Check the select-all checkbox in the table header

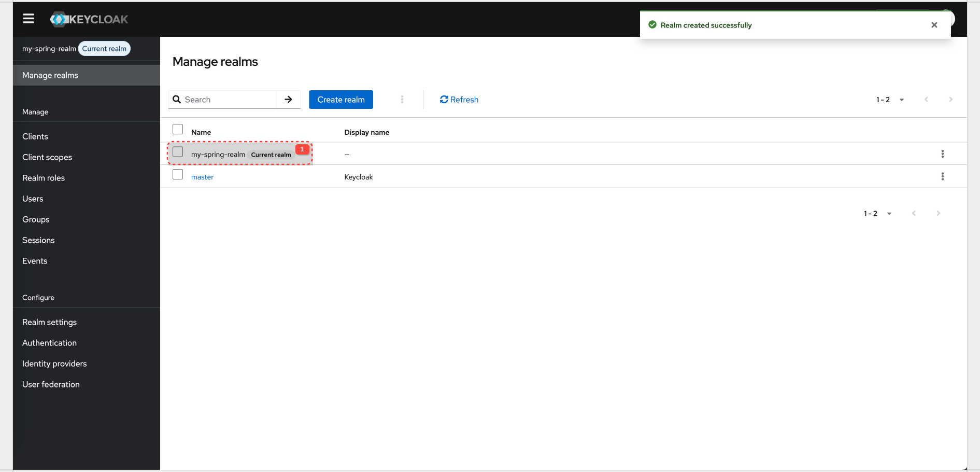pos(178,129)
